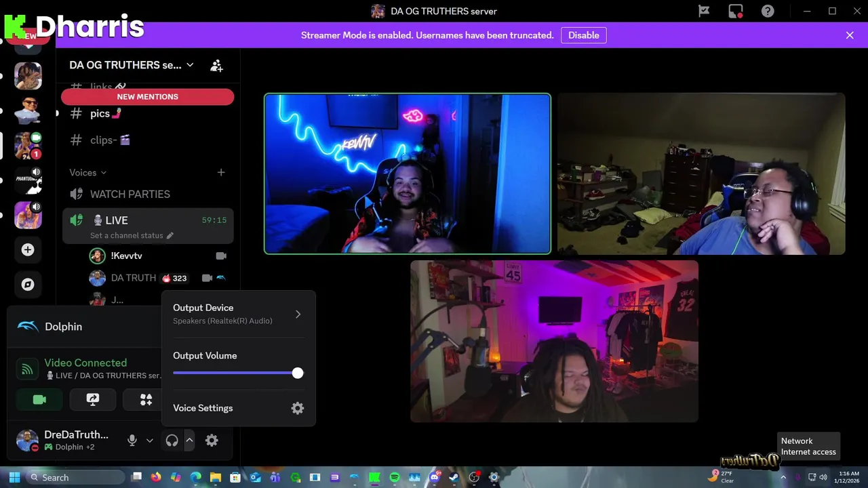This screenshot has height=488, width=868.
Task: Open Microsoft Edge from the taskbar
Action: coord(195,477)
